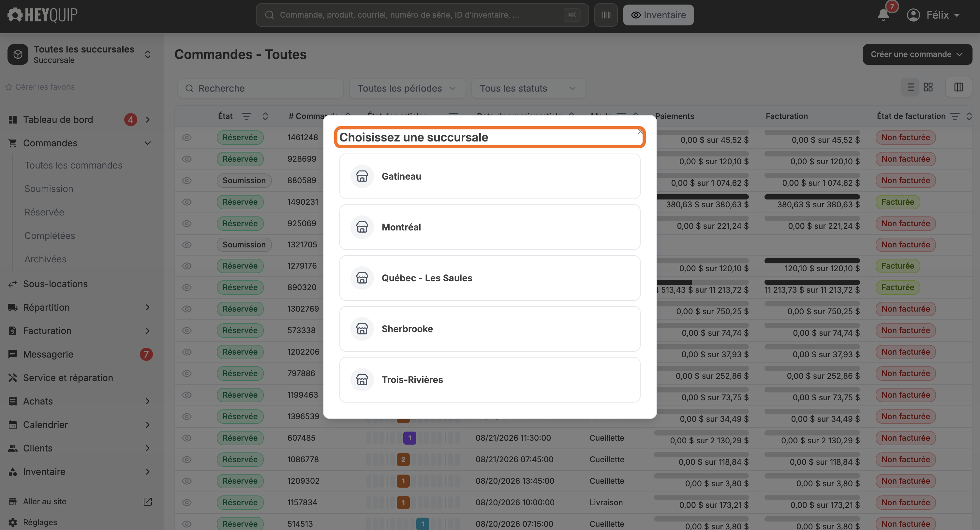
Task: Toggle eye icon for order 928699
Action: 186,159
